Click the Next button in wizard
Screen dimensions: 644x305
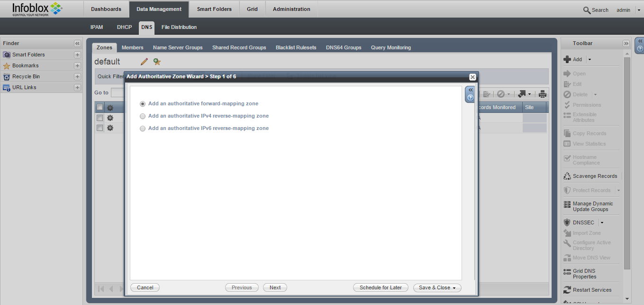pos(275,287)
